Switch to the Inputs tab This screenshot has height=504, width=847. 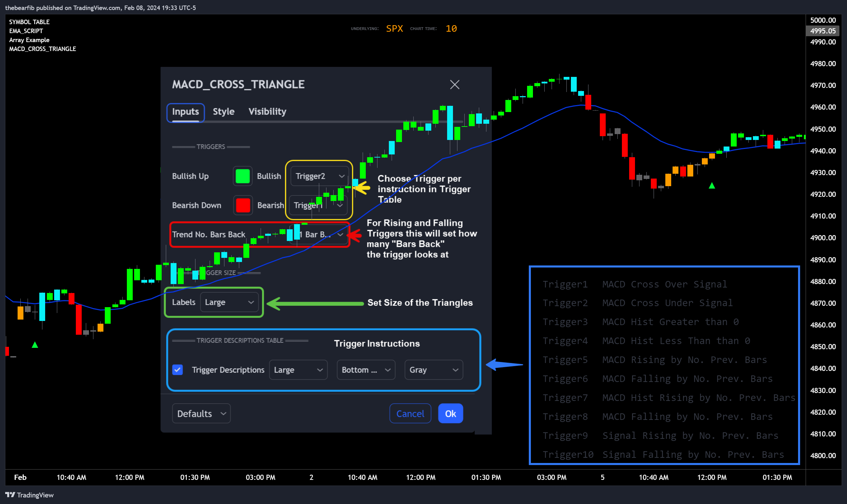click(x=185, y=112)
